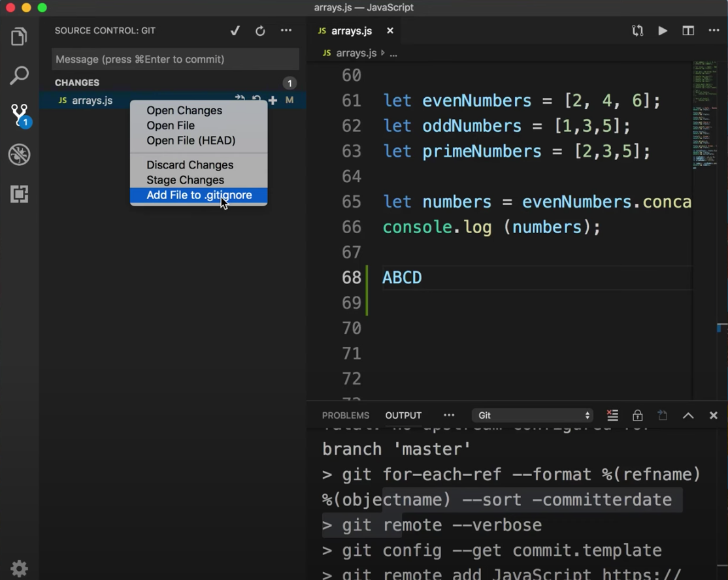Run the file using the Play button
The width and height of the screenshot is (728, 580).
pos(662,31)
